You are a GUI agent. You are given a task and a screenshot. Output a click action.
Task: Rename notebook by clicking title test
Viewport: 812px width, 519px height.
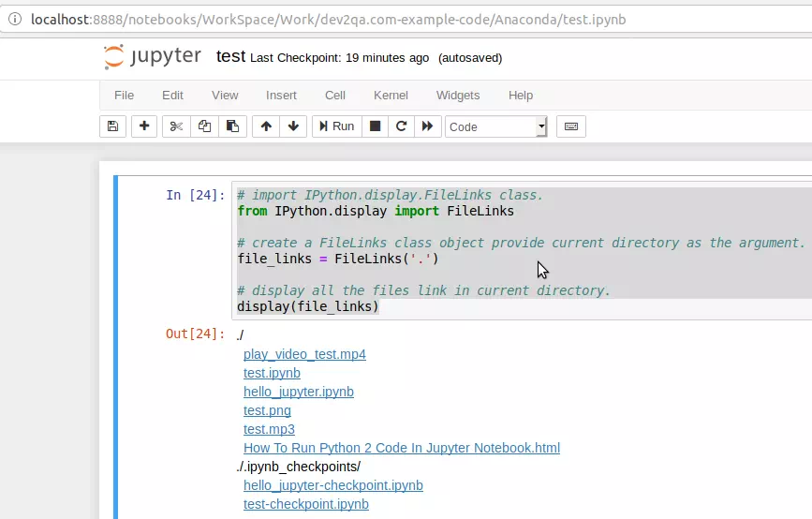click(230, 56)
